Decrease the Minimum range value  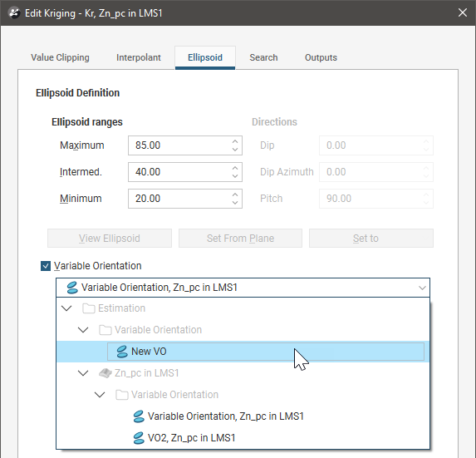point(234,203)
